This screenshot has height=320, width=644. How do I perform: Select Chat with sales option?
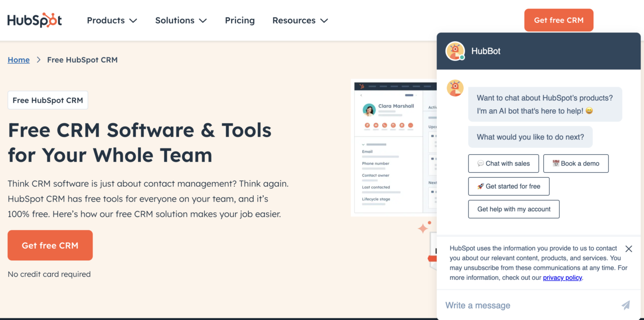(503, 163)
